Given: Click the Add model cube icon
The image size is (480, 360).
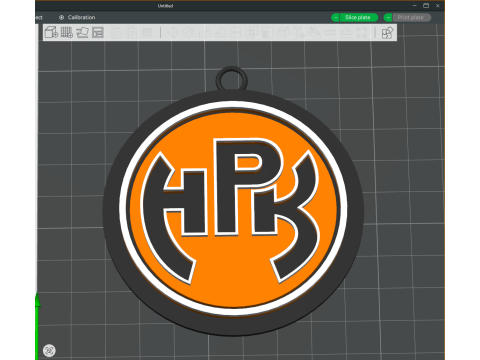Looking at the screenshot, I should pyautogui.click(x=51, y=32).
